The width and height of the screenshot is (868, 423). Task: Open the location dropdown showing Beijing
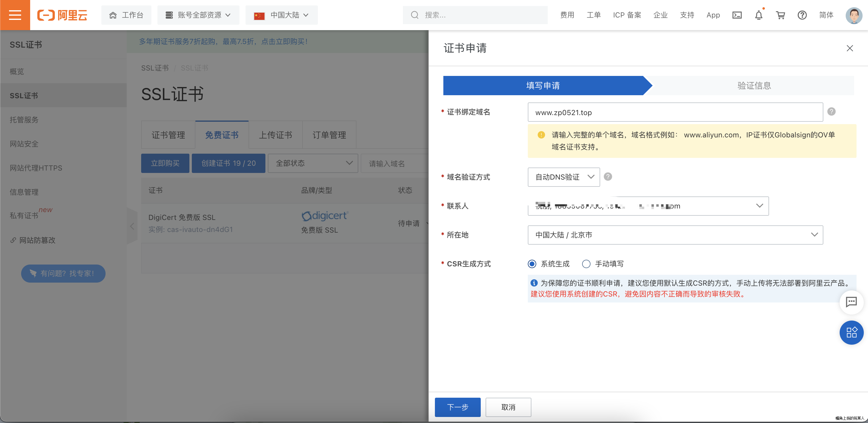click(x=675, y=235)
